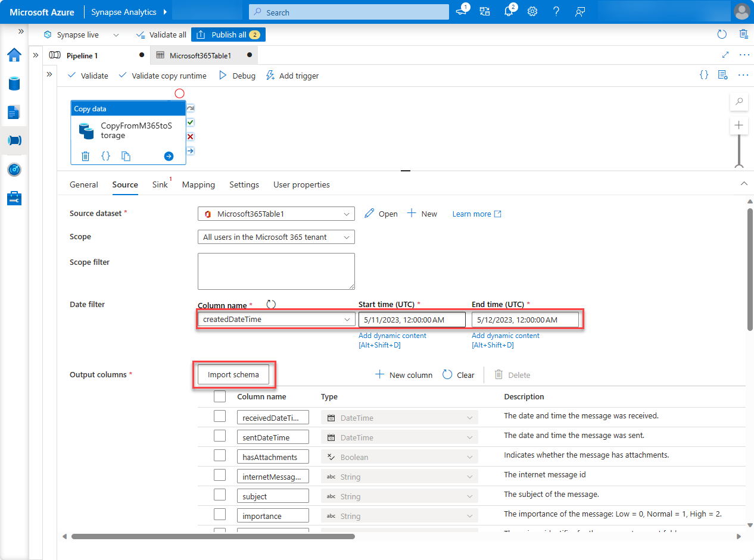The width and height of the screenshot is (754, 560).
Task: Click the Import schema button
Action: (x=233, y=375)
